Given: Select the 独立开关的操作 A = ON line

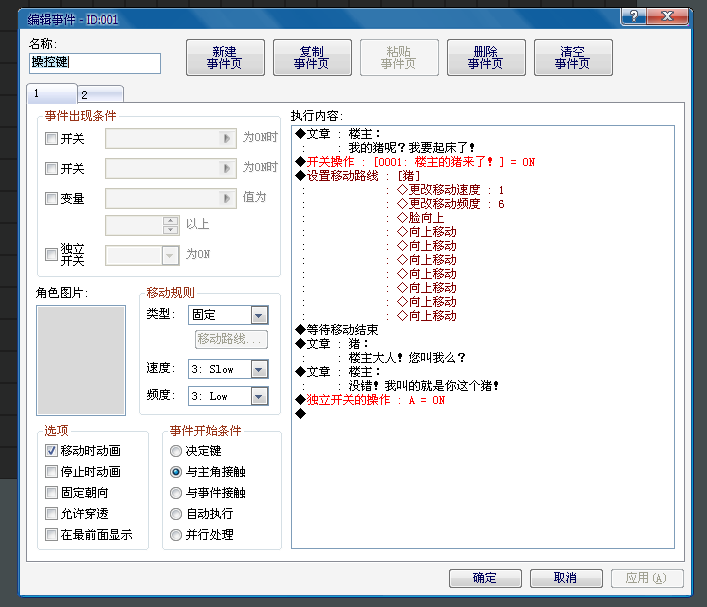Looking at the screenshot, I should pos(370,400).
